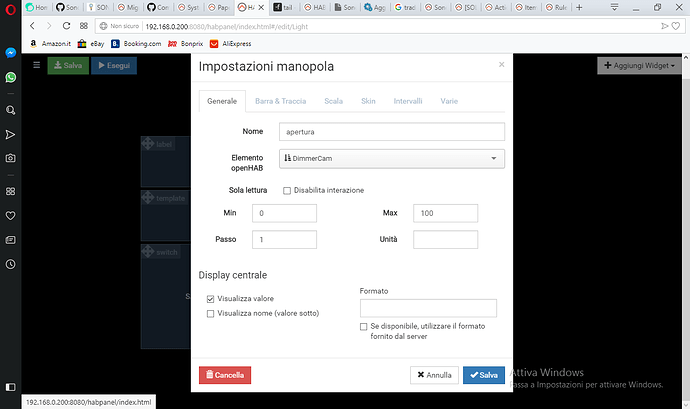
Task: Click the Esegui run button
Action: 114,65
